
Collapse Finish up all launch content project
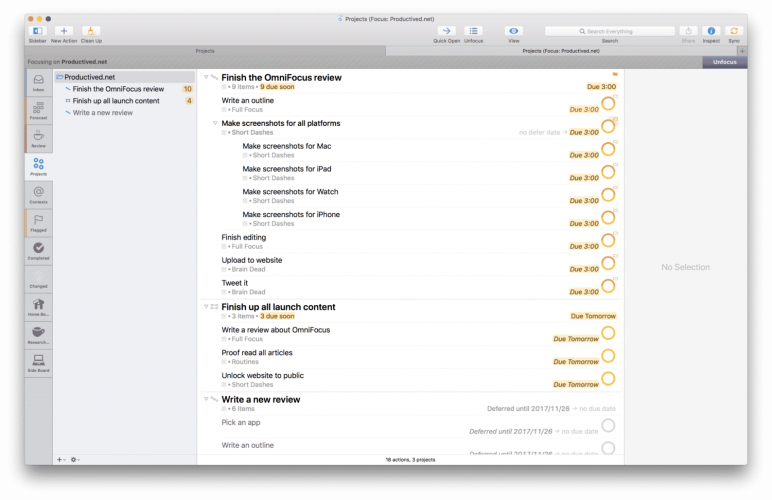206,307
